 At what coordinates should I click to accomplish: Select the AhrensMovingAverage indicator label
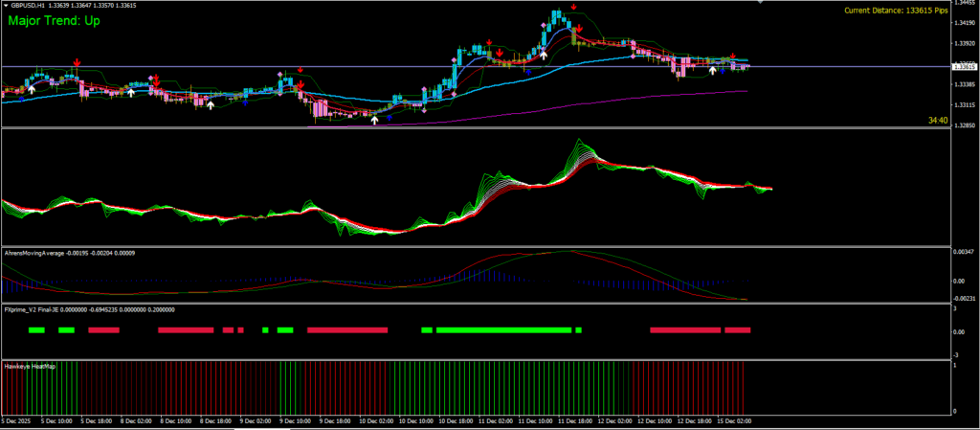[33, 253]
